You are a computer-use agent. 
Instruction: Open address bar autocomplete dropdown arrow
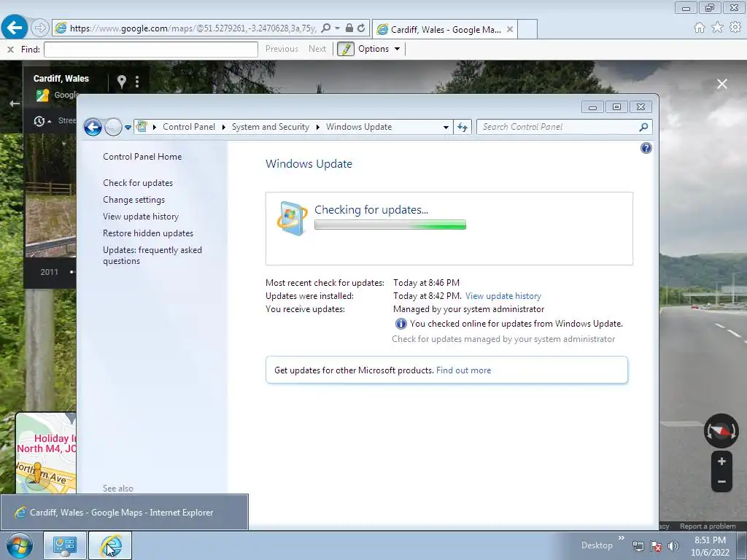click(337, 28)
